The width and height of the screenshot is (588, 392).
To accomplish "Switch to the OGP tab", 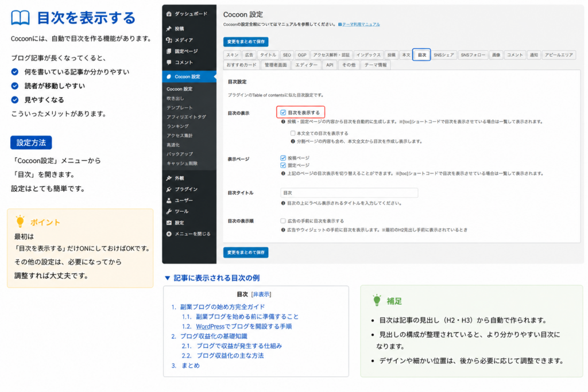I will [x=302, y=55].
